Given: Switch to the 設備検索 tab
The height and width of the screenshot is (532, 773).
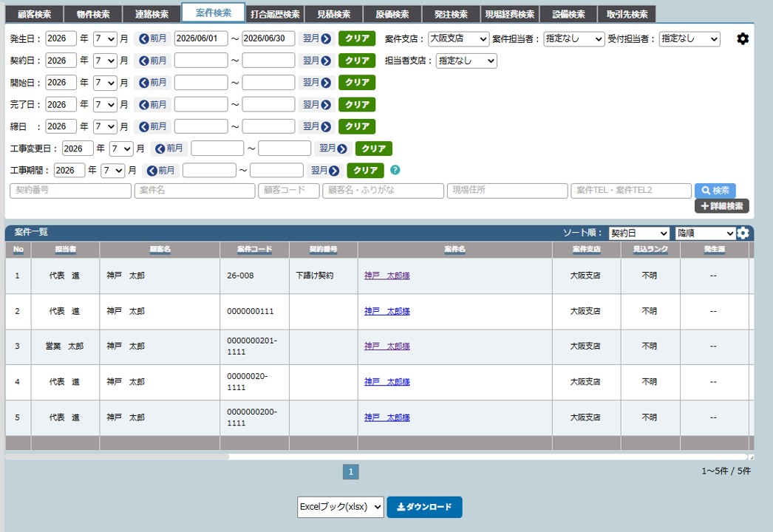Looking at the screenshot, I should click(568, 14).
